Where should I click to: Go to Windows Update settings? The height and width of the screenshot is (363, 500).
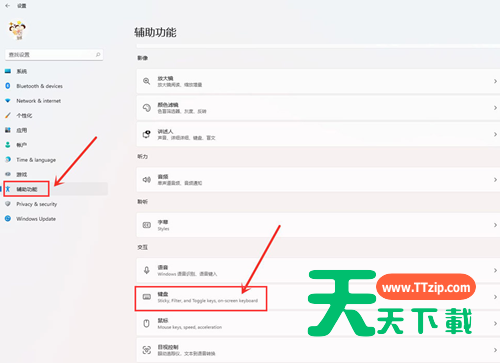coord(36,219)
